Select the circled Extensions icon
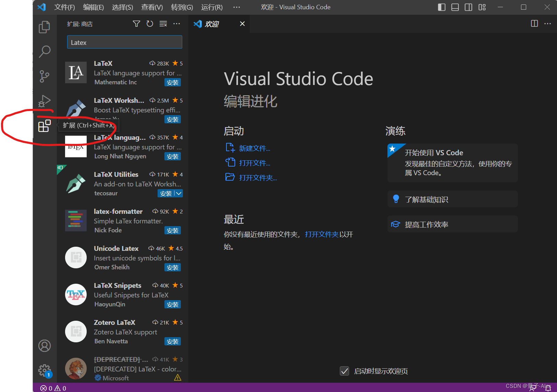Screen dimensions: 557x392 click(45, 126)
